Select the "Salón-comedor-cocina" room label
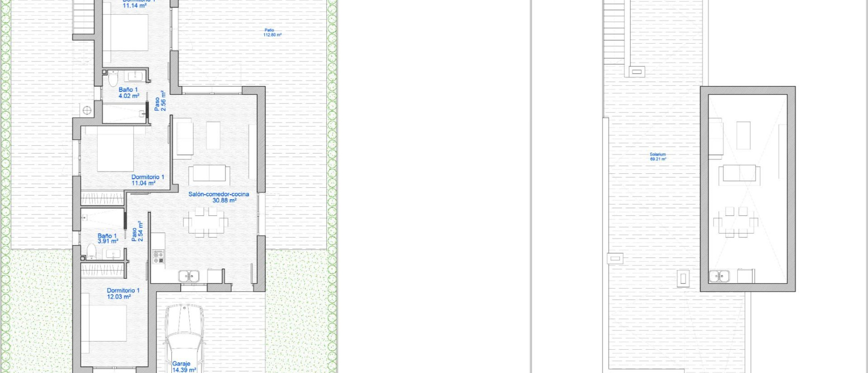The image size is (868, 373). (219, 194)
